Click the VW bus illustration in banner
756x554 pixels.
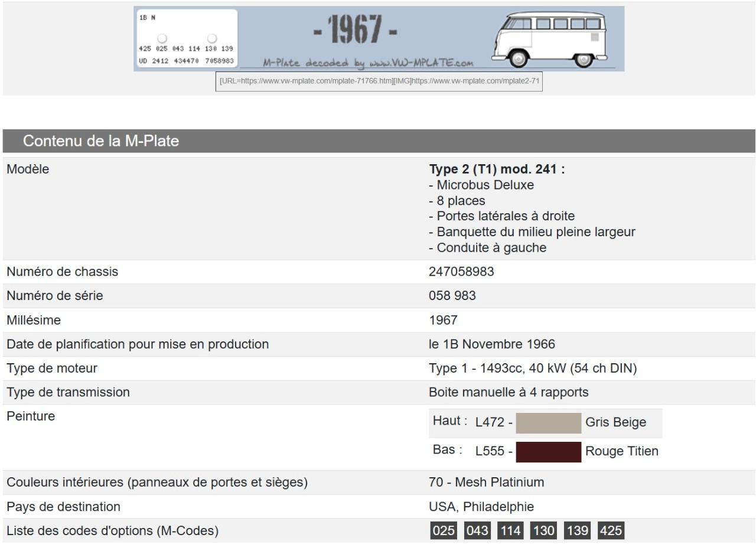click(x=550, y=39)
